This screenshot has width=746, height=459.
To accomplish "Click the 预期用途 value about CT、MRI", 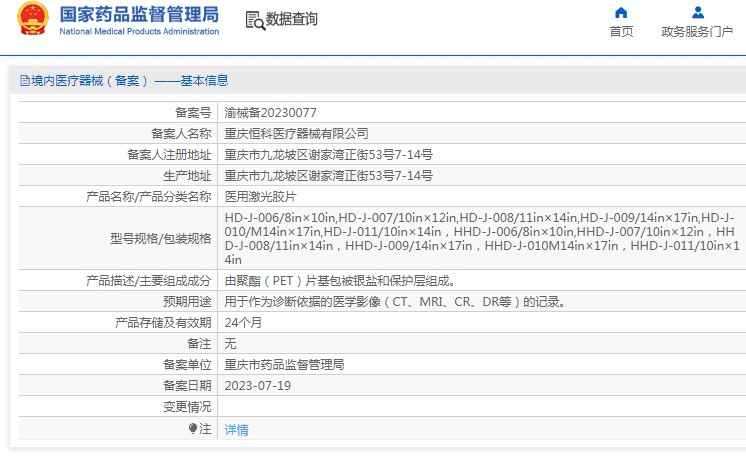I will tap(395, 302).
